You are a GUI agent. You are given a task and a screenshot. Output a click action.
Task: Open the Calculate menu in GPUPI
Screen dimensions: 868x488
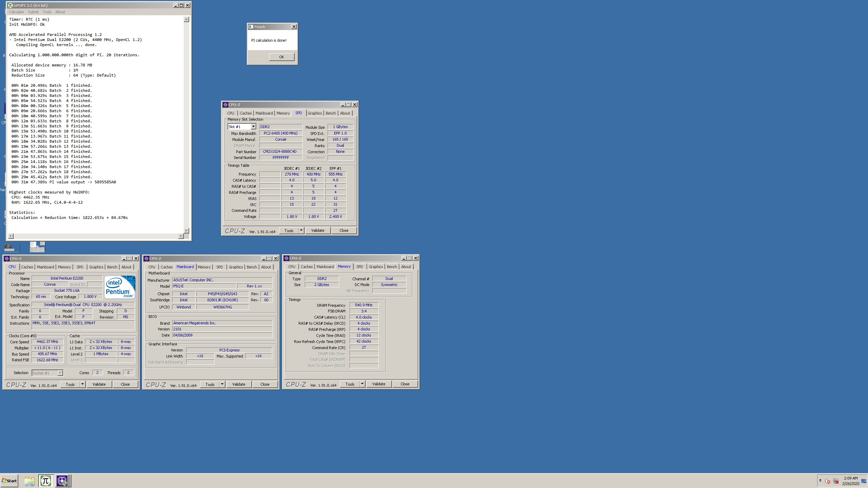16,12
